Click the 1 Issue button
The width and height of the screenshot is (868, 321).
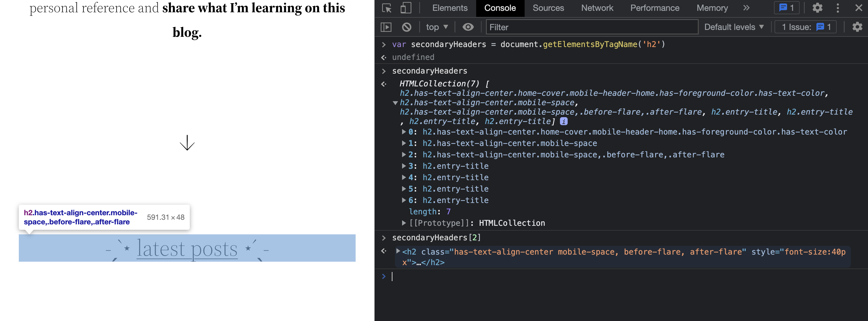point(805,27)
